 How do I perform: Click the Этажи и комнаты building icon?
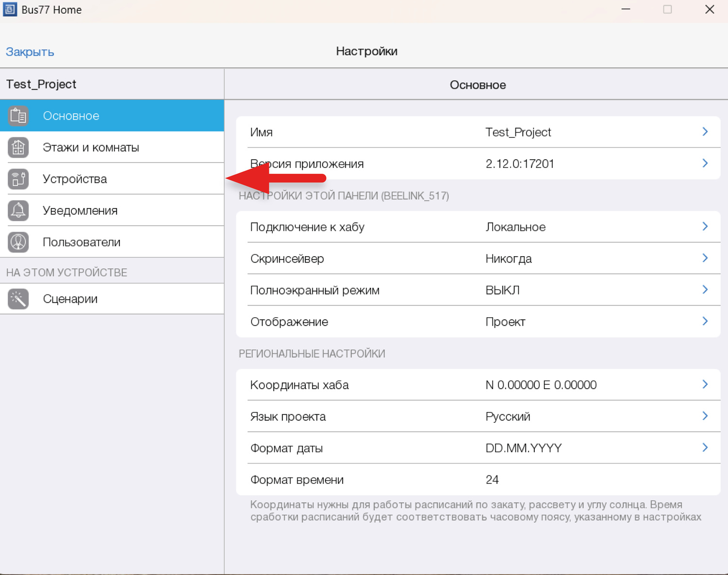pos(18,148)
